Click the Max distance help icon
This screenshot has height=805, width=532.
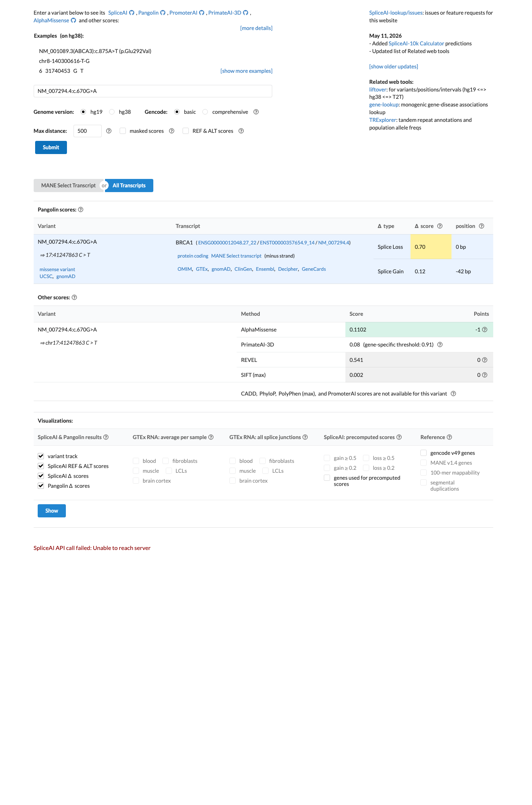109,131
